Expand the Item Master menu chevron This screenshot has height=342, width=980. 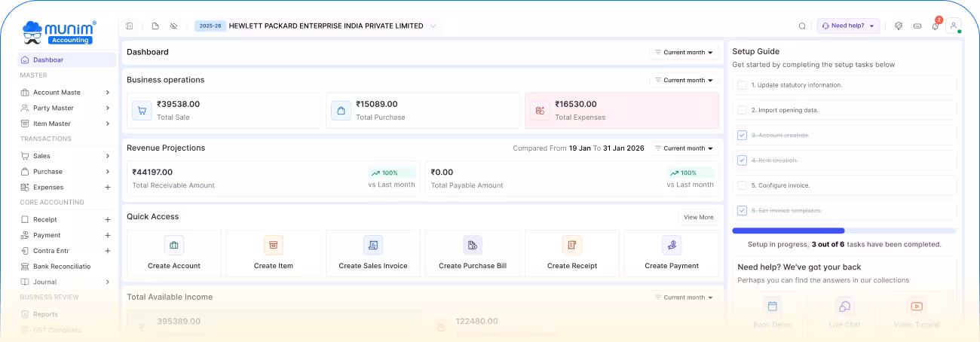(x=108, y=124)
